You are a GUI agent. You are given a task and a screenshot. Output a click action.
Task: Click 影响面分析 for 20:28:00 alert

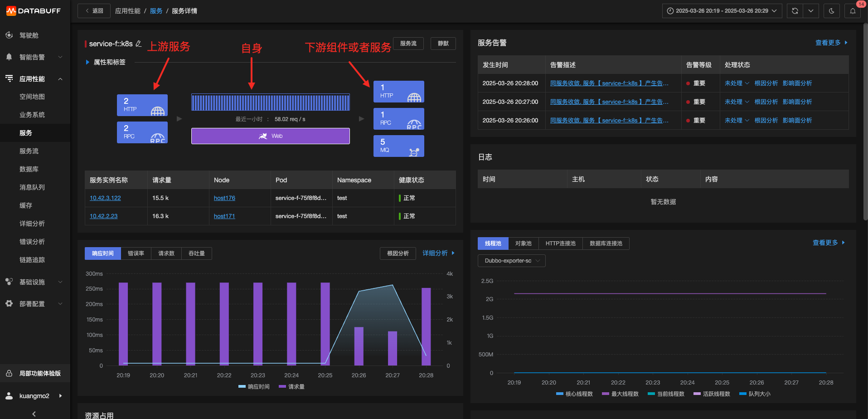797,83
